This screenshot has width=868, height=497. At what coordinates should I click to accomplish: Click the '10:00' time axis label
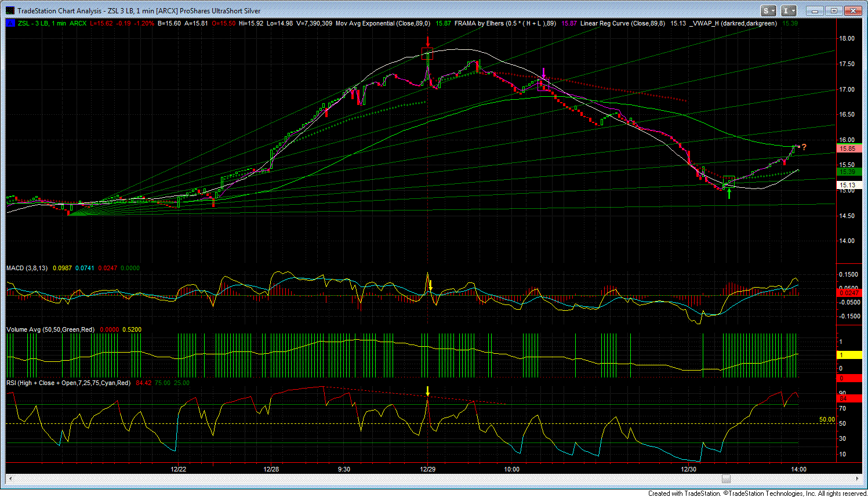coord(512,469)
